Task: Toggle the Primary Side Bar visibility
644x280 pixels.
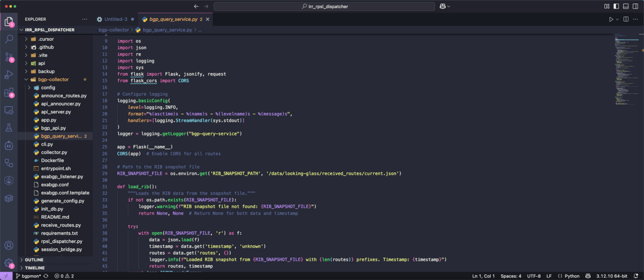Action: pos(616,6)
